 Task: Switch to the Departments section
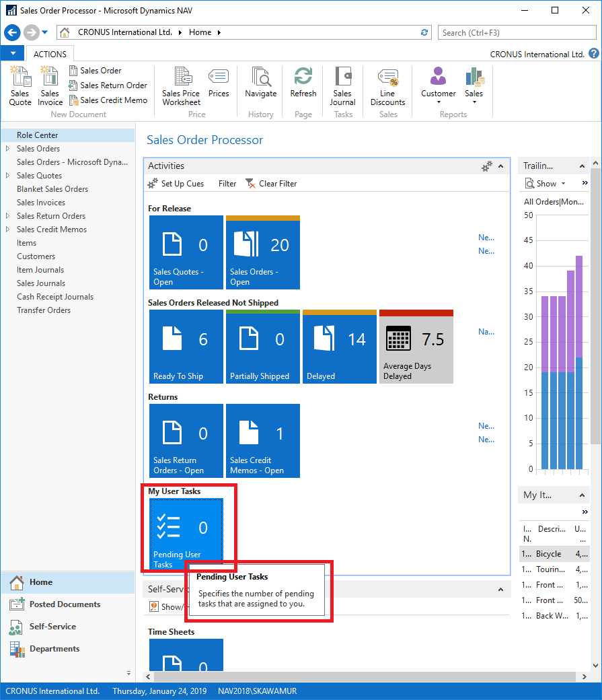[x=69, y=649]
